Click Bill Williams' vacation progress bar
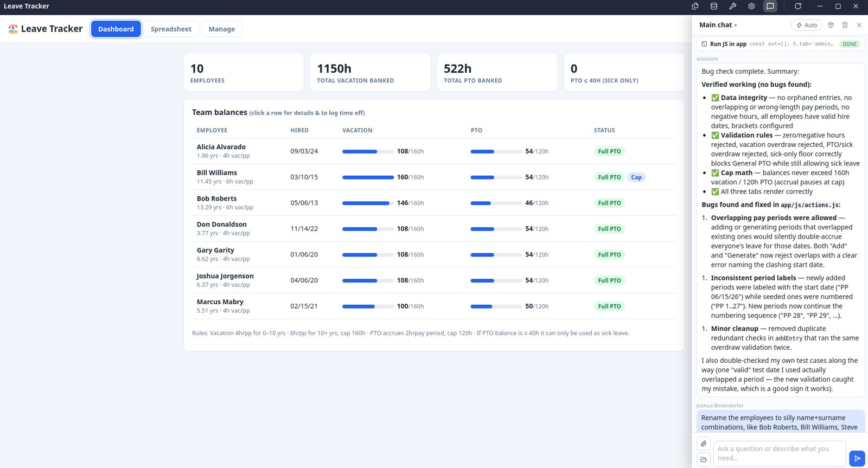 368,177
